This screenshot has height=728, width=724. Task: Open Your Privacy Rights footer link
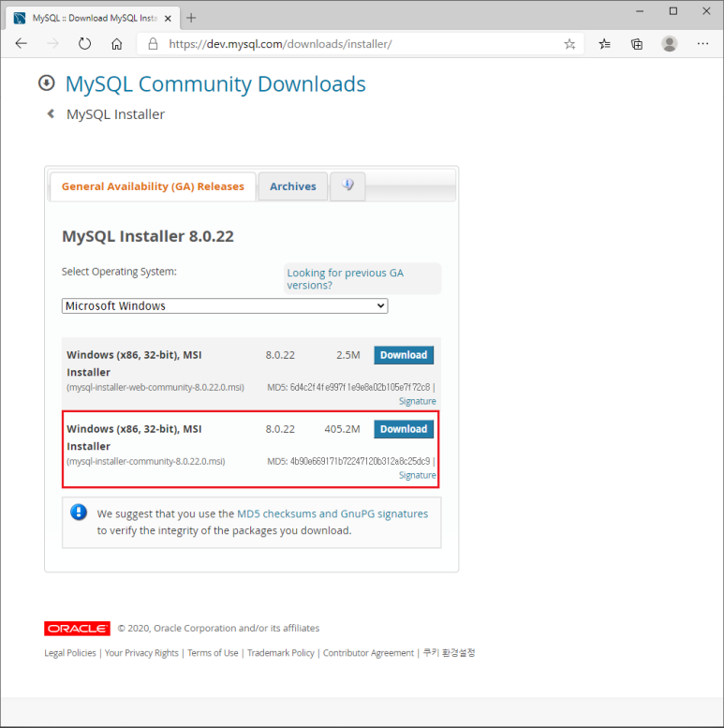coord(141,653)
